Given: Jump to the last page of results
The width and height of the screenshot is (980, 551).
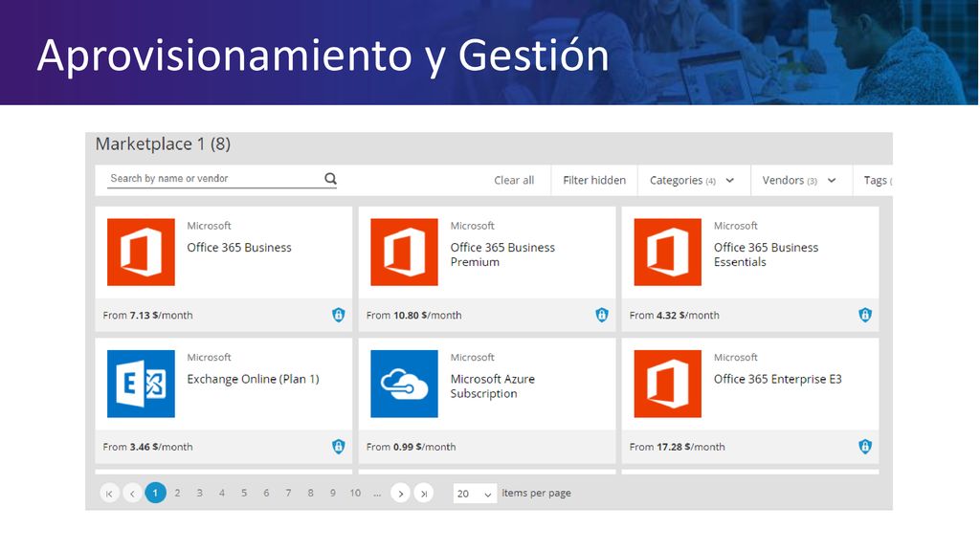Looking at the screenshot, I should tap(423, 493).
